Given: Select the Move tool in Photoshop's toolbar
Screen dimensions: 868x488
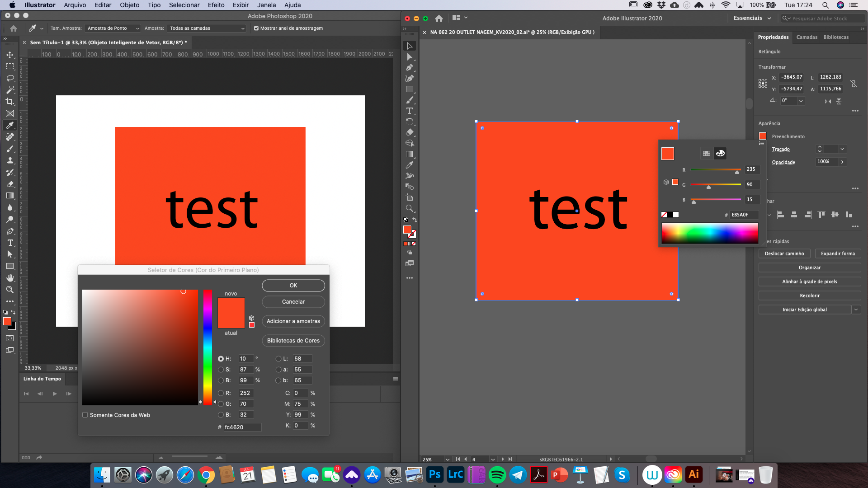Looking at the screenshot, I should pyautogui.click(x=10, y=55).
